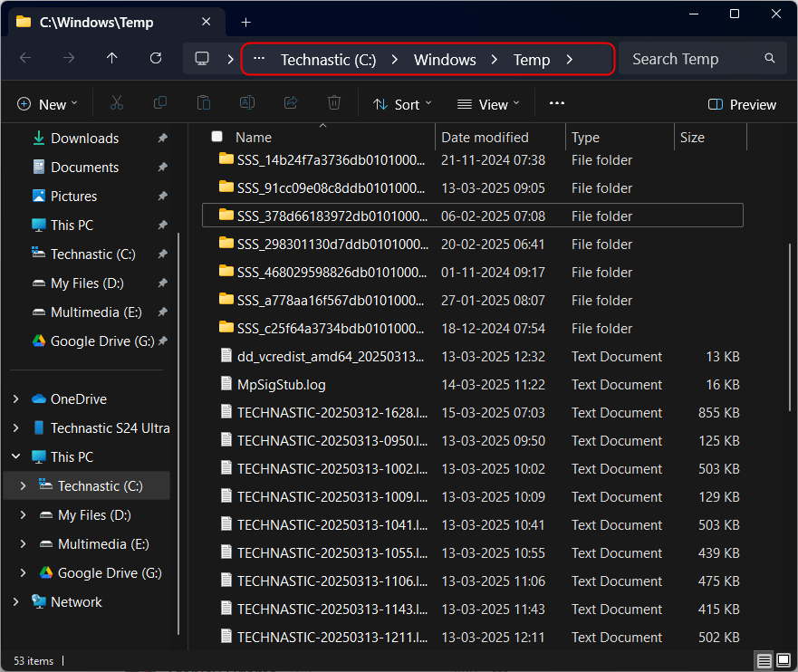Open the Sort dropdown menu
The image size is (798, 672).
tap(403, 104)
